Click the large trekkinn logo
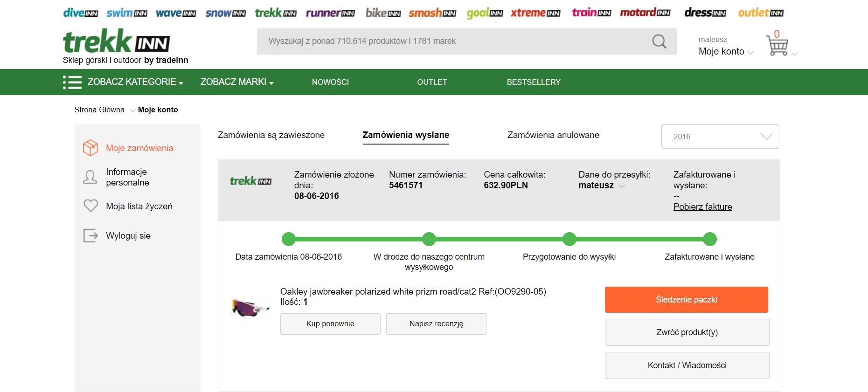 tap(116, 41)
